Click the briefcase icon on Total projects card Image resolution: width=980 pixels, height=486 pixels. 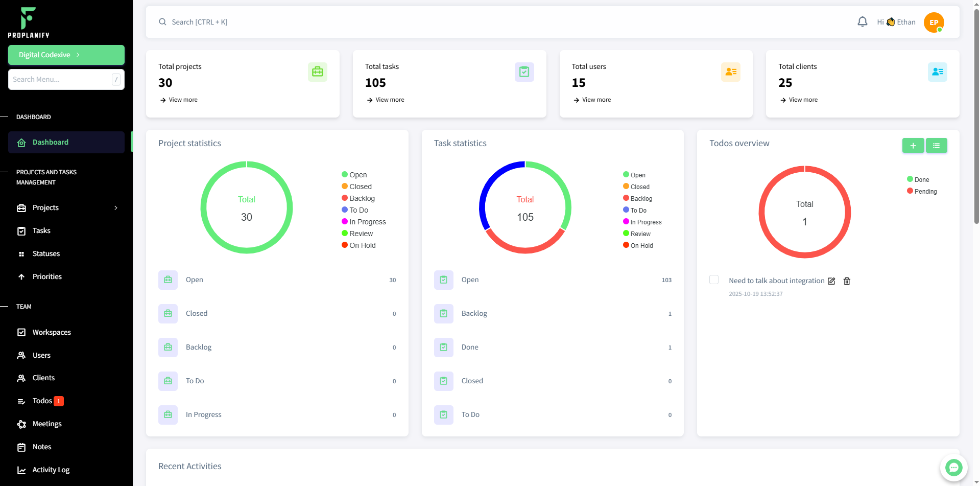tap(317, 72)
